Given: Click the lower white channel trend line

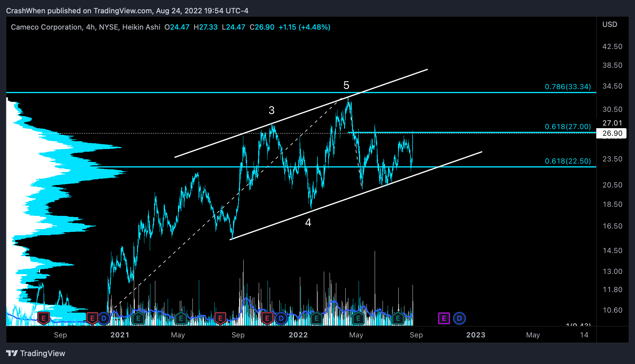Looking at the screenshot, I should [x=356, y=196].
